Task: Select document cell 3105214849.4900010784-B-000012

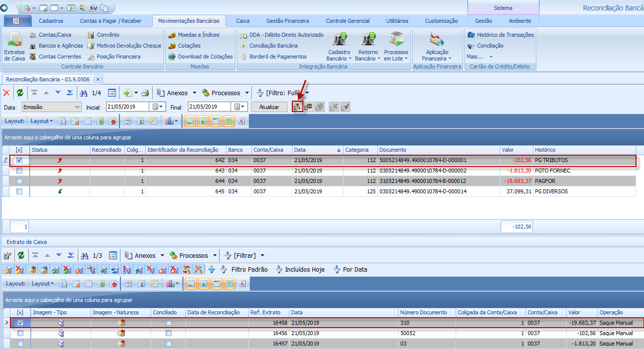Action: [x=438, y=181]
